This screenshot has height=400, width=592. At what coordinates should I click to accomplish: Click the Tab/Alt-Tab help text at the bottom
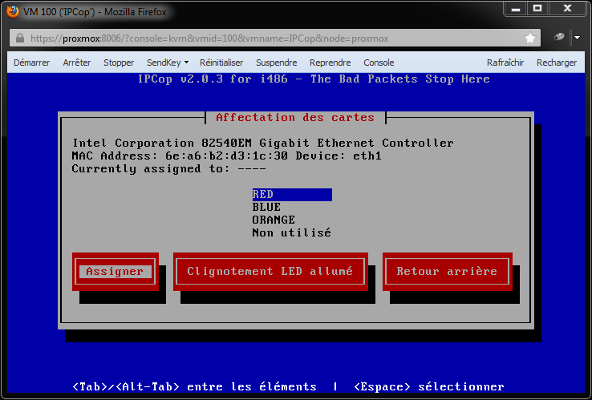coord(194,387)
